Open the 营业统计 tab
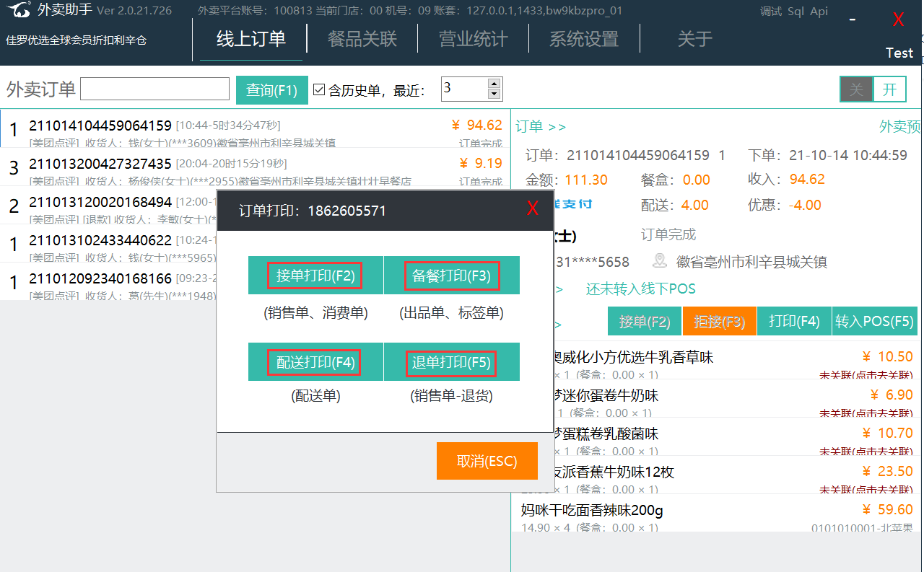 pyautogui.click(x=474, y=39)
